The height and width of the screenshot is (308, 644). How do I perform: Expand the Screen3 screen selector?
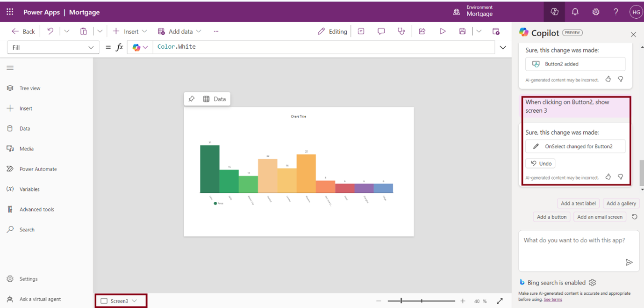pyautogui.click(x=121, y=301)
